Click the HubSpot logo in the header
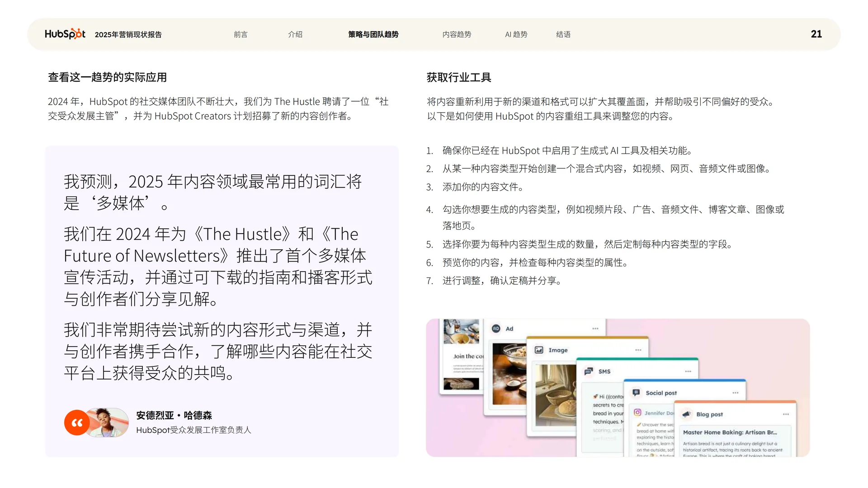Viewport: 868px width, 488px height. tap(65, 33)
